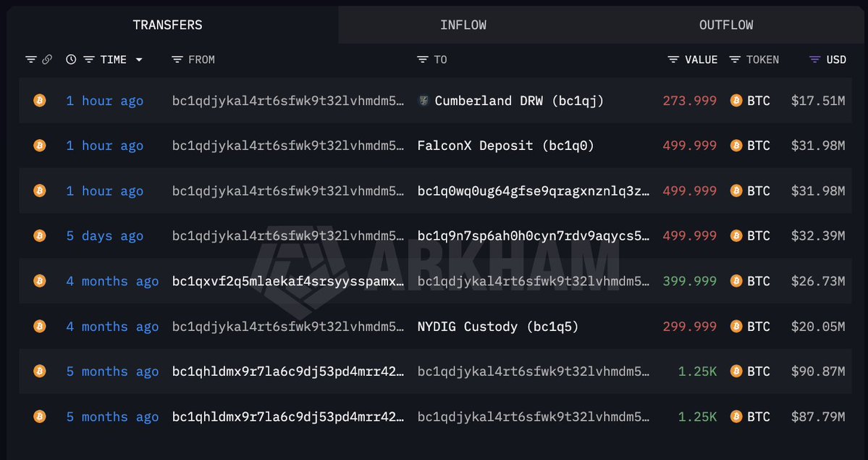
Task: Switch to the OUTFLOW tab
Action: point(725,25)
